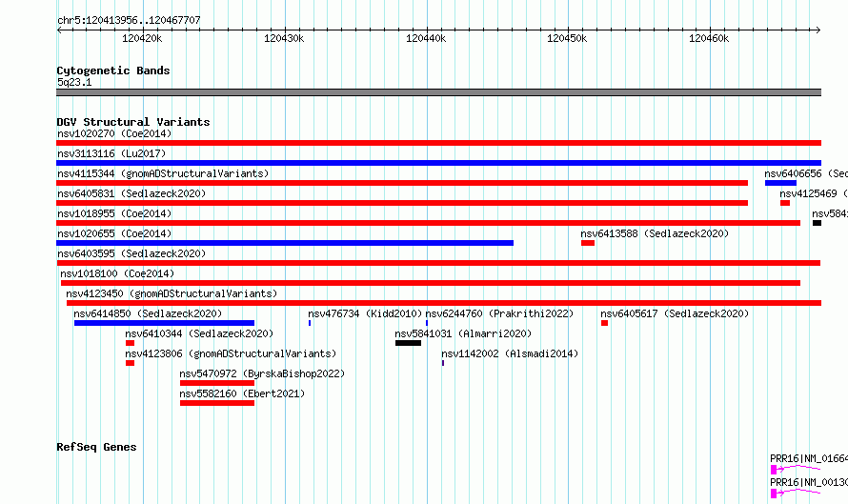Click the nsv476734 (Kidd2010) label
The width and height of the screenshot is (848, 504).
pos(365,313)
